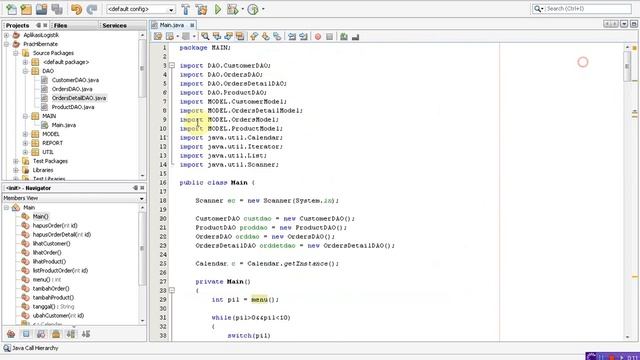Click Find Next Occurrence in editor toolbar
The image size is (640, 360).
click(x=228, y=37)
